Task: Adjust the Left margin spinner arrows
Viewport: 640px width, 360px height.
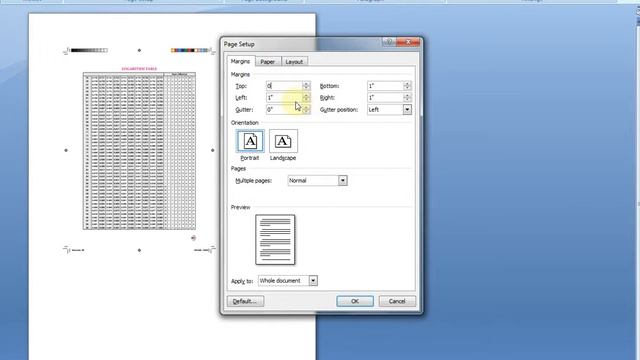Action: 306,98
